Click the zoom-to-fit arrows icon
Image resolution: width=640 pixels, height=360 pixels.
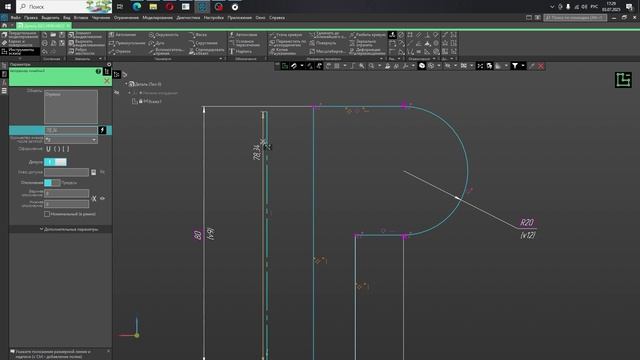coord(480,66)
